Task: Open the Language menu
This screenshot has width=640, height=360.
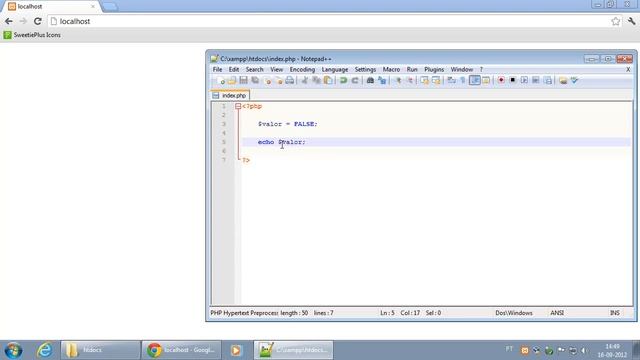Action: tap(335, 69)
